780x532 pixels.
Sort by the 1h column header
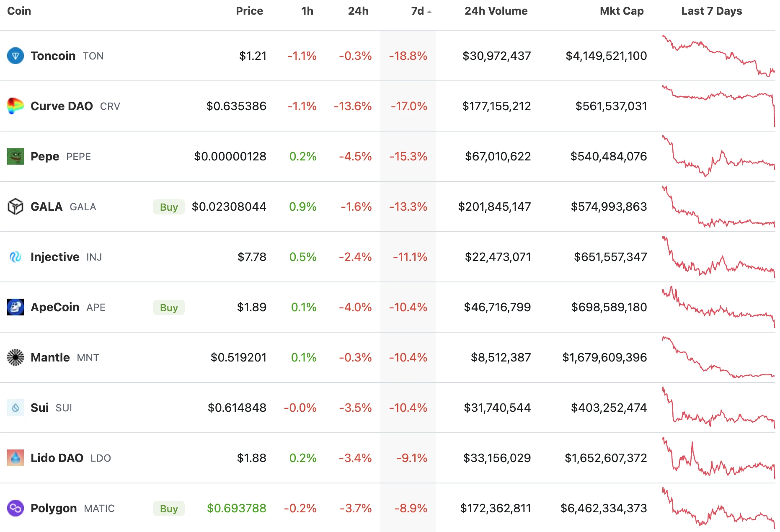pyautogui.click(x=307, y=11)
